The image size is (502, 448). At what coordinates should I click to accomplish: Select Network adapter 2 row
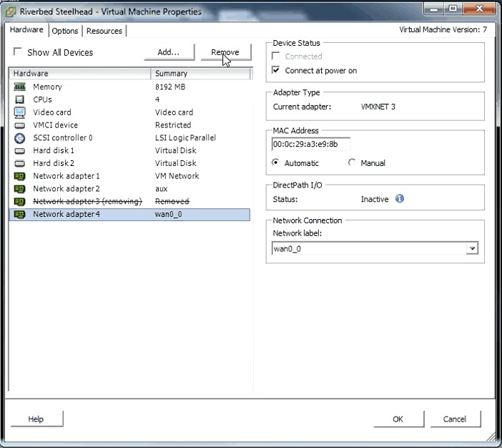coord(66,189)
